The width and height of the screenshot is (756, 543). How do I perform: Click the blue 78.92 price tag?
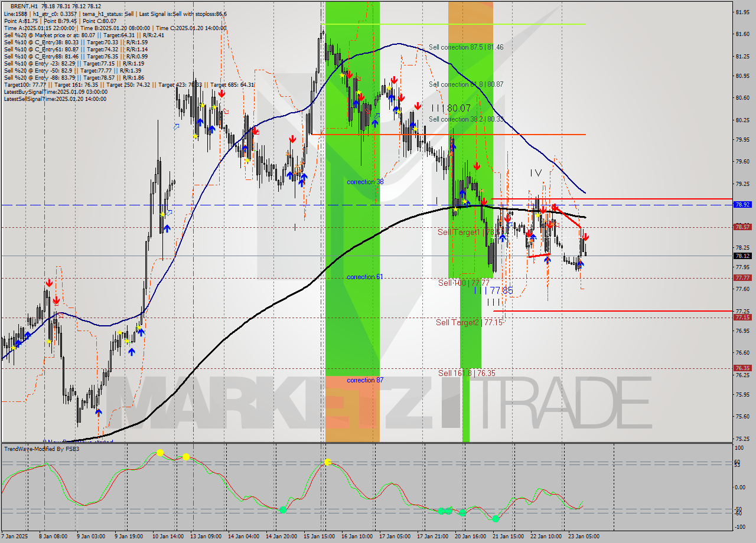(x=742, y=204)
